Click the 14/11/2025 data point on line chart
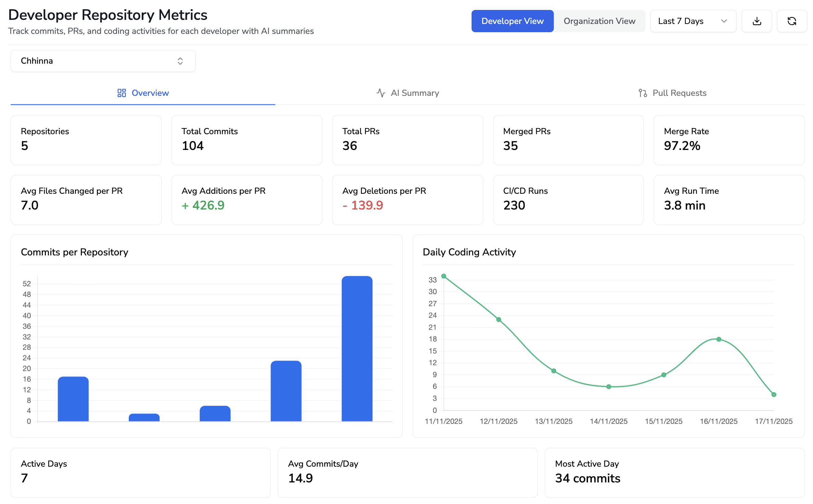The height and width of the screenshot is (504, 813). 609,387
